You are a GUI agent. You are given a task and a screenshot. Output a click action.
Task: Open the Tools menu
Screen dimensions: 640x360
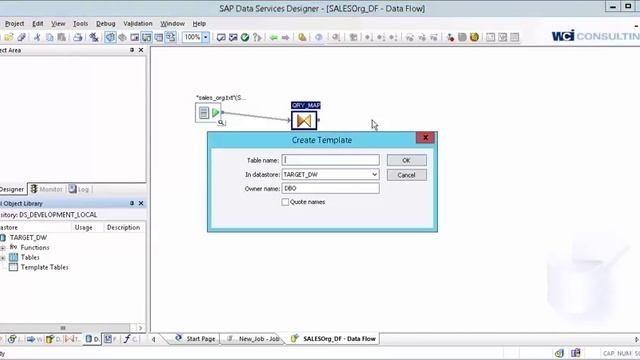point(80,24)
